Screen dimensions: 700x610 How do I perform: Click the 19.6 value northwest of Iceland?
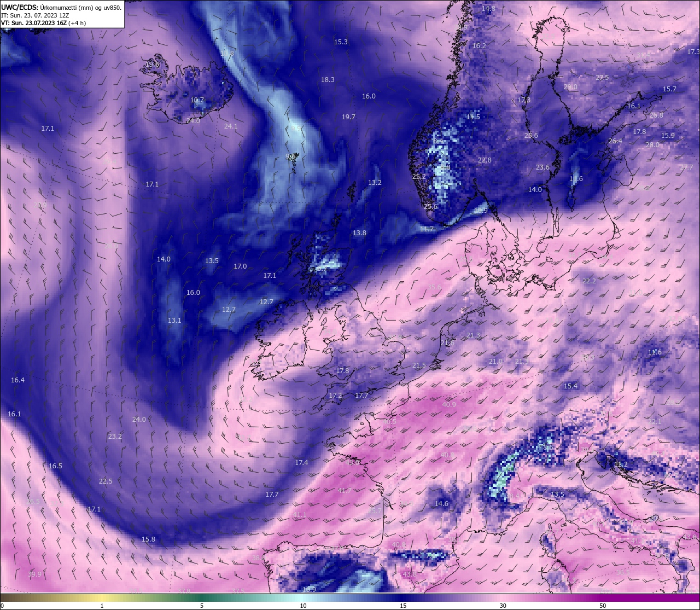click(x=153, y=65)
